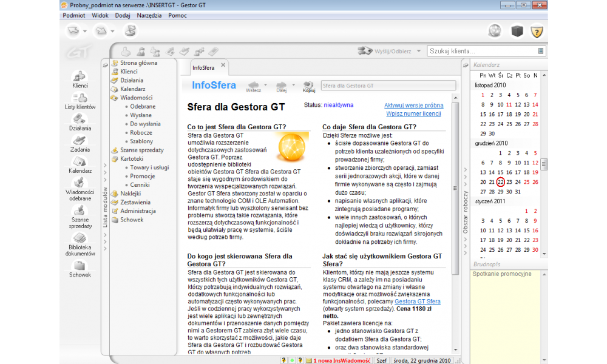
Task: Open the Wstecz history dropdown arrow
Action: 266,85
